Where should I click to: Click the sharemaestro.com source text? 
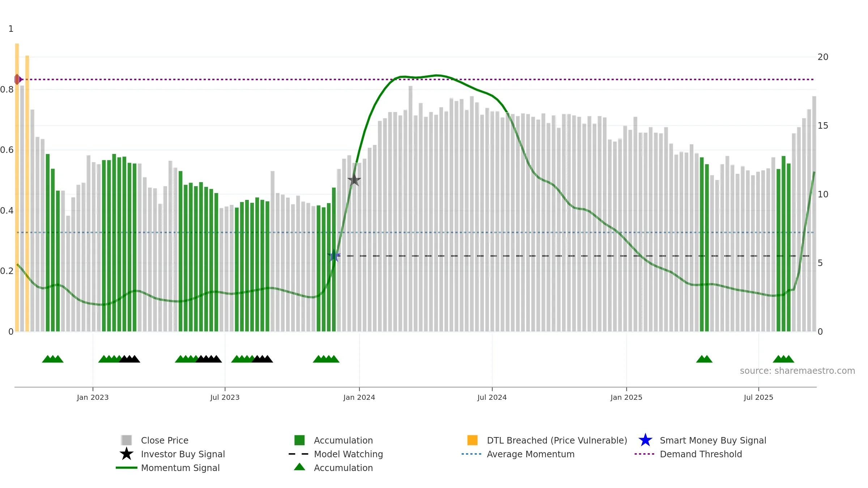point(797,371)
